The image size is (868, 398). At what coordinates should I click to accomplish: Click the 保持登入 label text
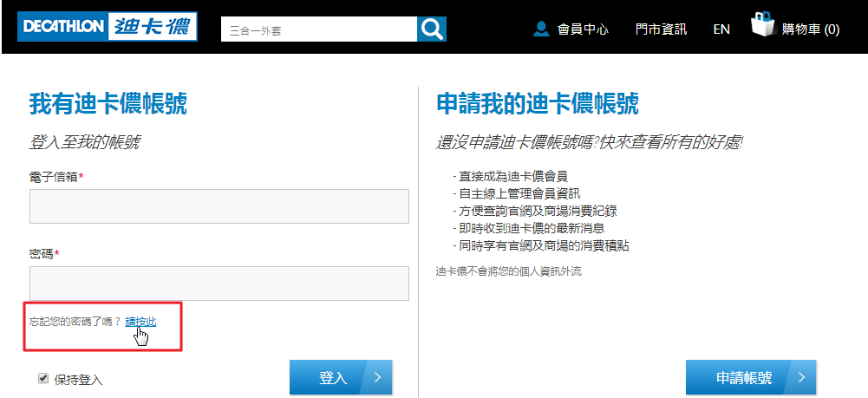[x=78, y=380]
